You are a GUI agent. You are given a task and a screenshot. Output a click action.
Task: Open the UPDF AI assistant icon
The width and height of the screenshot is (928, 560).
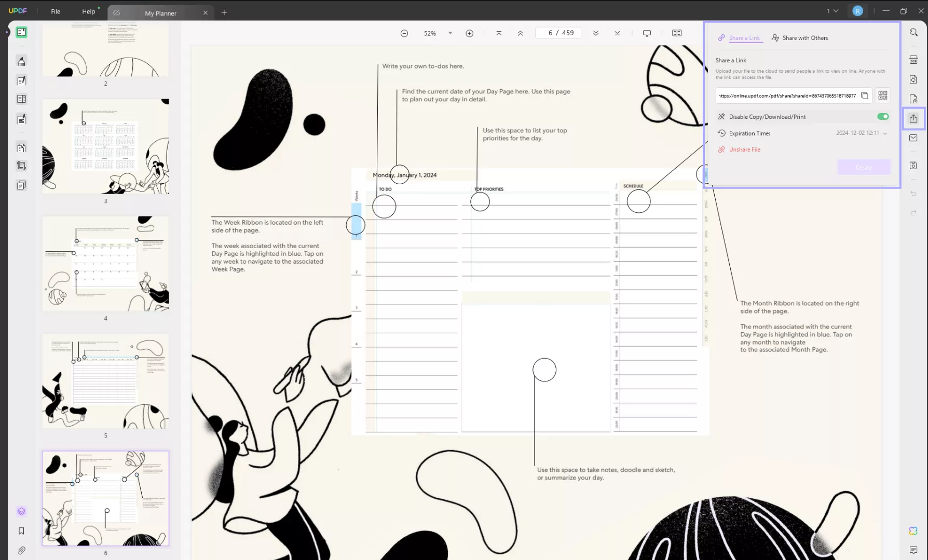point(913,531)
